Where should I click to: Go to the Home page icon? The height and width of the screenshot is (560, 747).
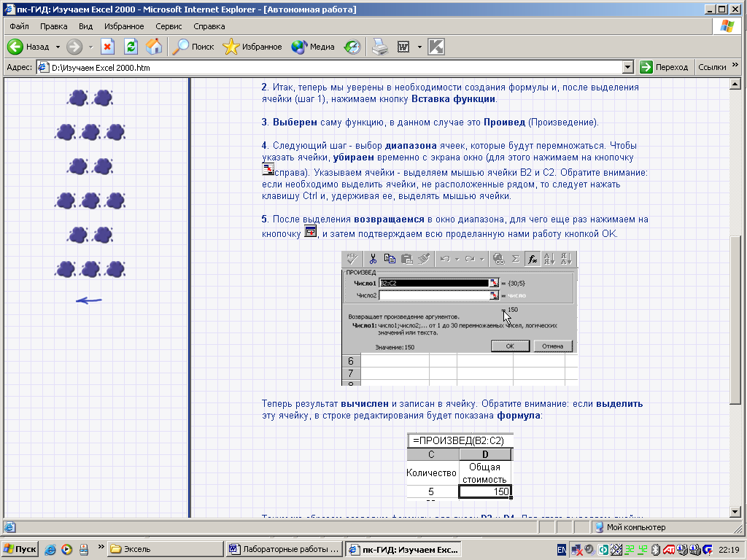pos(154,47)
